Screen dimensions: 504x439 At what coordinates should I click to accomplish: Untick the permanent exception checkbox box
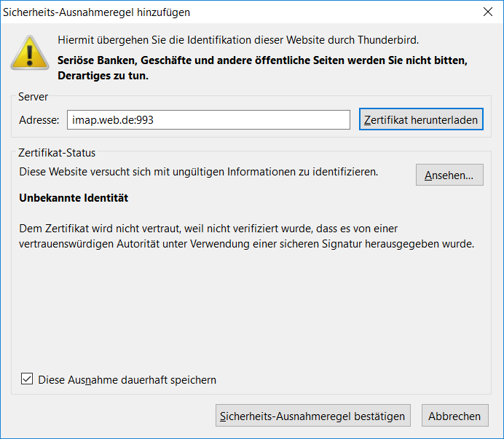coord(28,379)
